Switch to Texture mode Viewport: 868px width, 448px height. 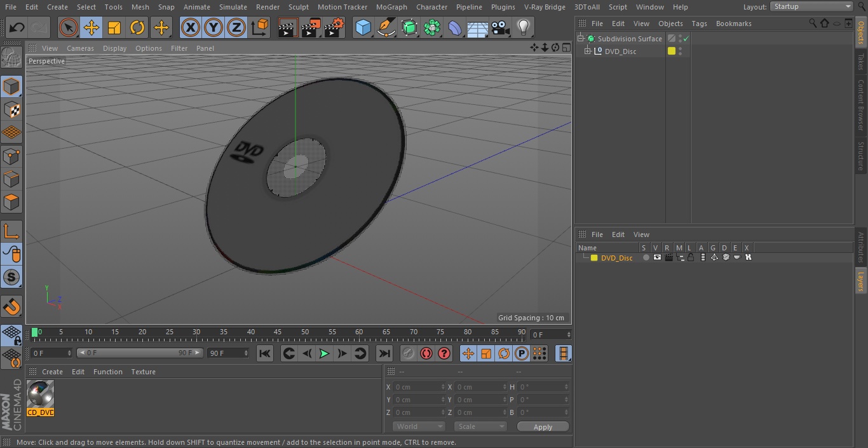11,109
